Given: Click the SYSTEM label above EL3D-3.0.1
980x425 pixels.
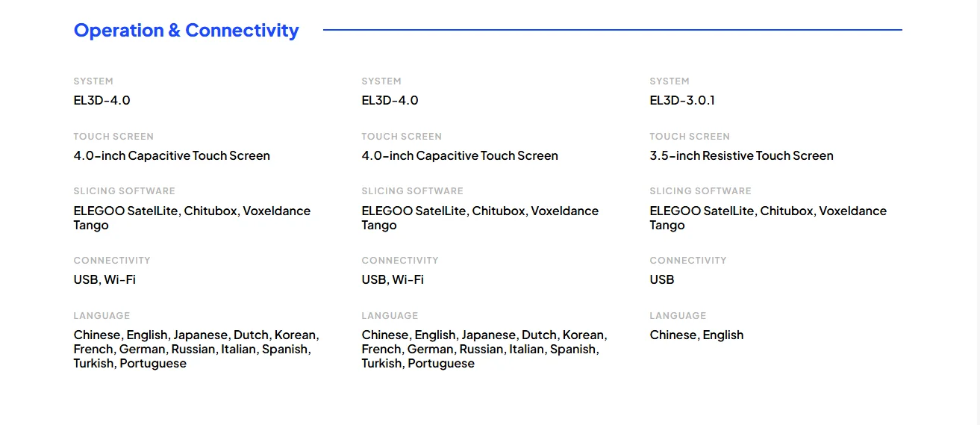Looking at the screenshot, I should pos(670,81).
